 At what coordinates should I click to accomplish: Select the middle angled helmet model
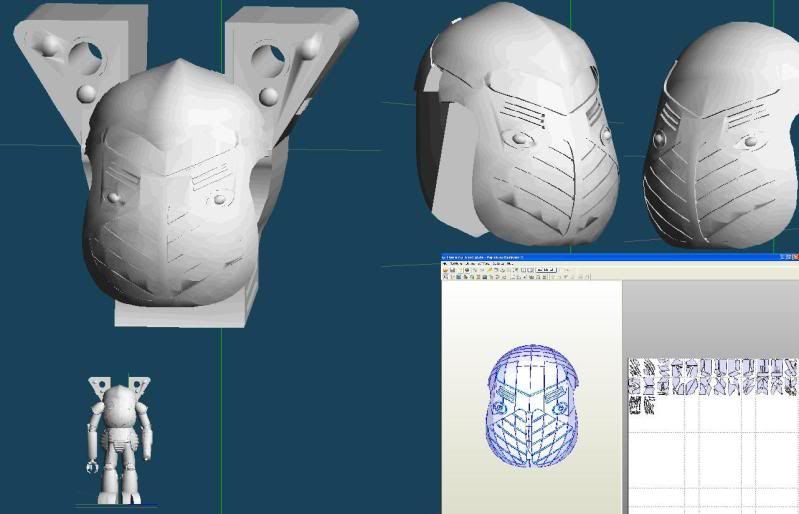pyautogui.click(x=517, y=122)
